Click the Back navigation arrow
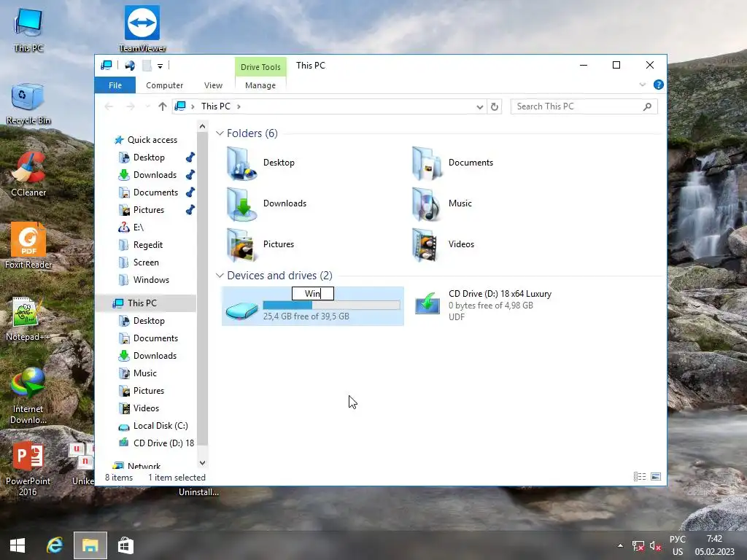The height and width of the screenshot is (560, 747). (x=109, y=106)
